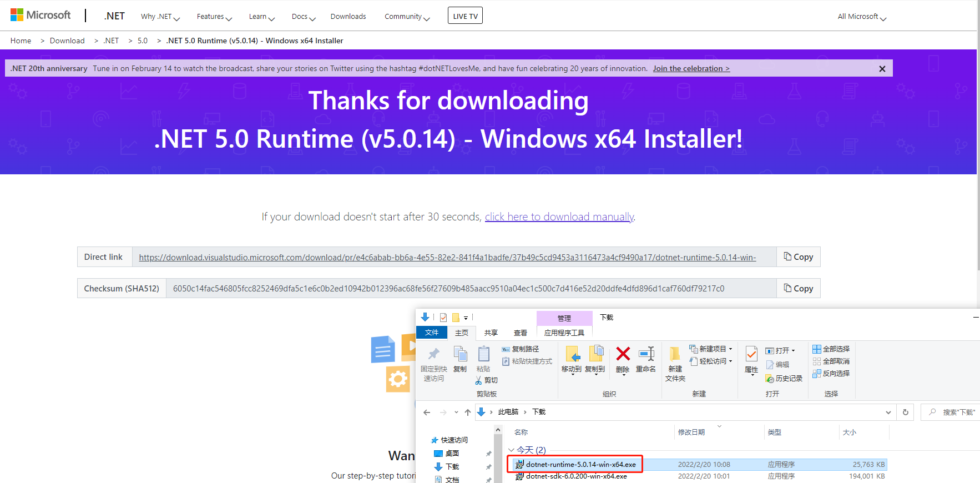
Task: Switch to the 共享 share ribbon tab
Action: pos(491,333)
